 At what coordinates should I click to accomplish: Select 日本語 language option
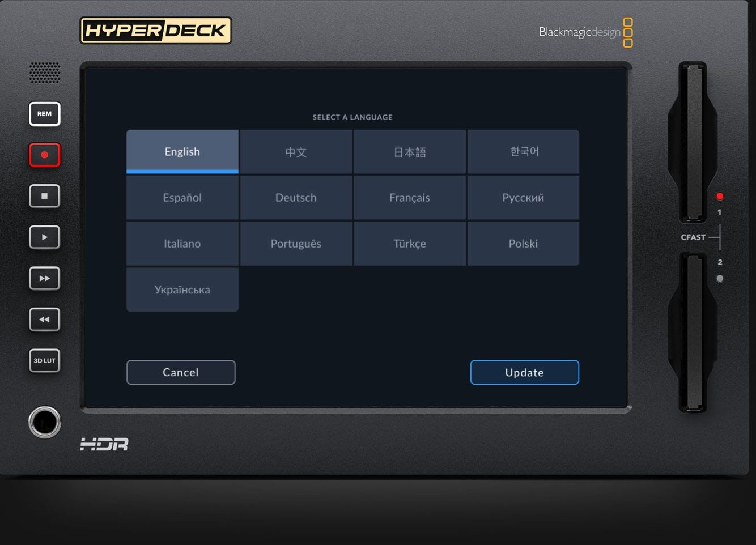(x=410, y=152)
